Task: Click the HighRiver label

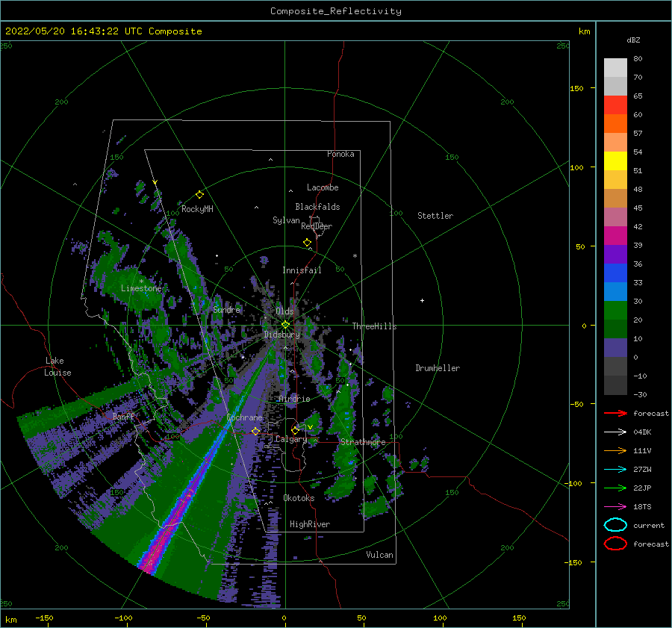Action: (310, 524)
